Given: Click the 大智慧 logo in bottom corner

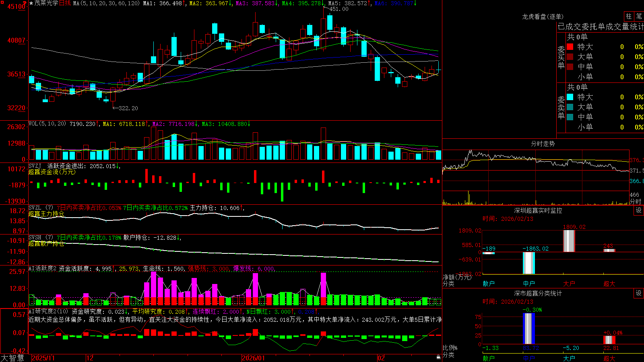Looking at the screenshot, I should [12, 358].
